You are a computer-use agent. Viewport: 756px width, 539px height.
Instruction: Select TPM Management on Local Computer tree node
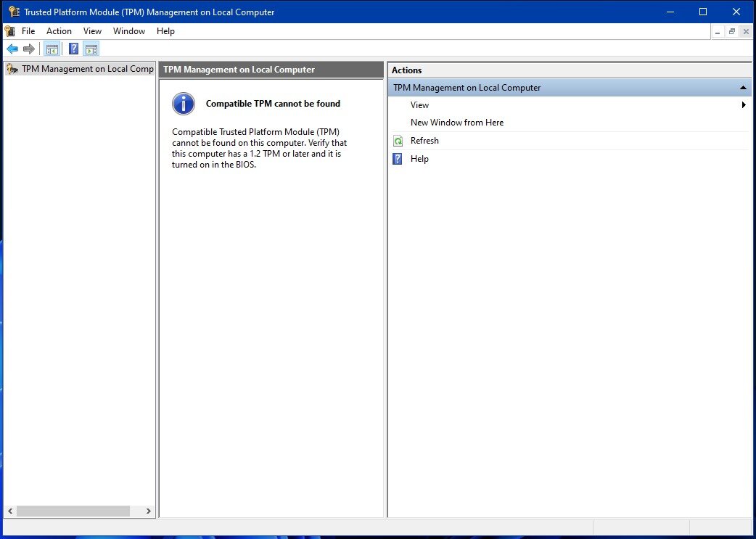pos(87,69)
